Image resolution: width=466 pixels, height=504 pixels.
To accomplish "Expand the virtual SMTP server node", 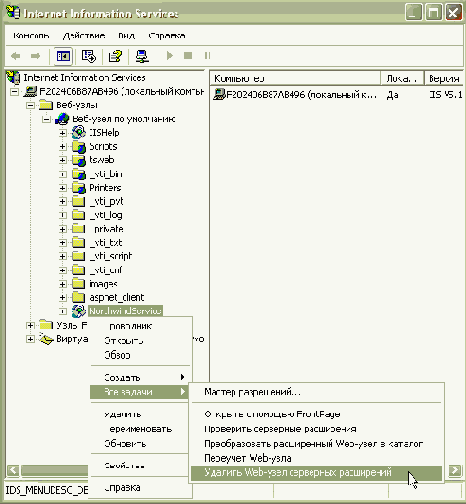I will pos(30,339).
